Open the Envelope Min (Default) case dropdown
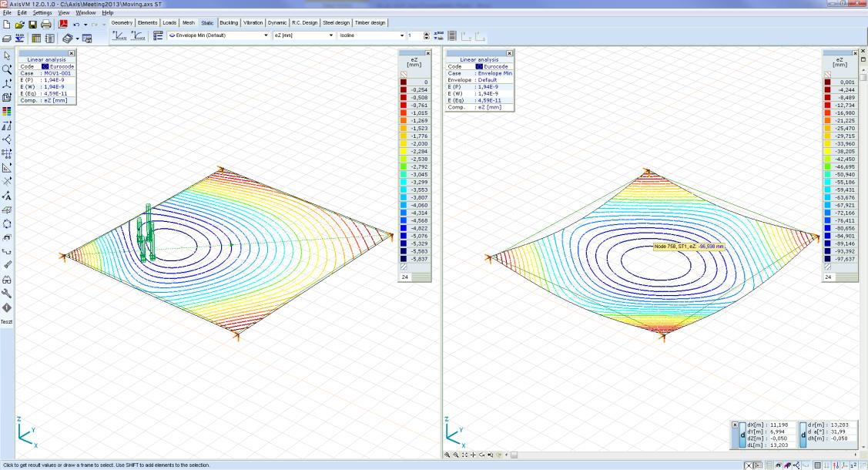This screenshot has width=868, height=470. point(219,35)
